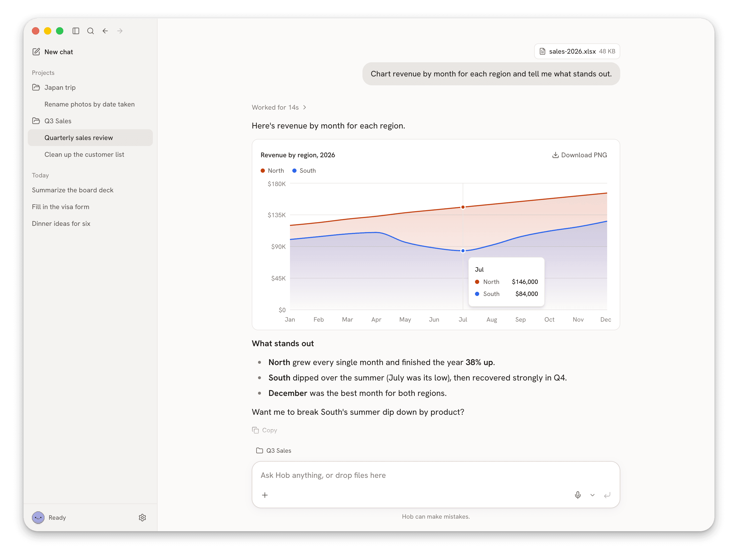This screenshot has height=560, width=738.
Task: Toggle North series in chart legend
Action: click(272, 170)
